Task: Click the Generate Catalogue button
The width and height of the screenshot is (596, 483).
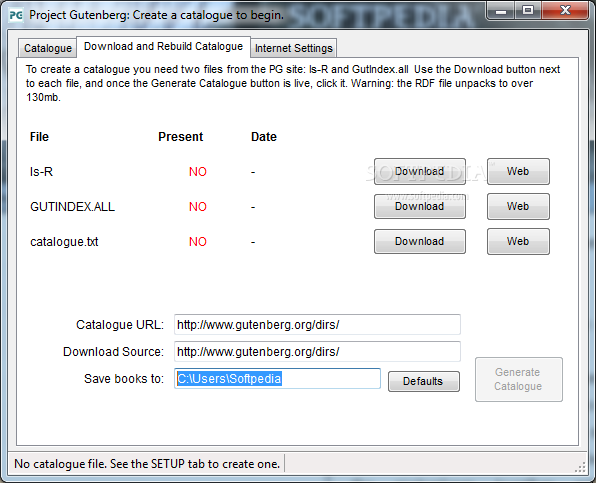Action: click(518, 379)
